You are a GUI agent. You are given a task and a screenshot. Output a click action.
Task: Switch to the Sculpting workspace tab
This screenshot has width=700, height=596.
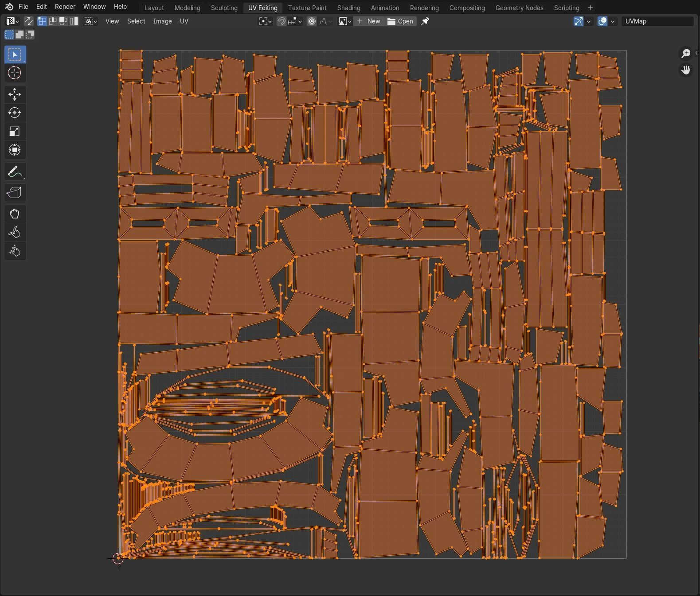coord(224,8)
